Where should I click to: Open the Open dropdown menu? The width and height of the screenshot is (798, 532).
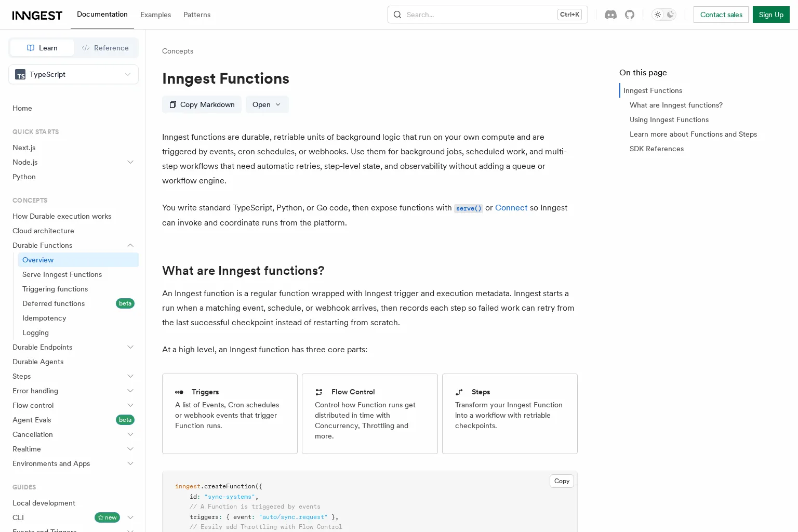click(267, 104)
